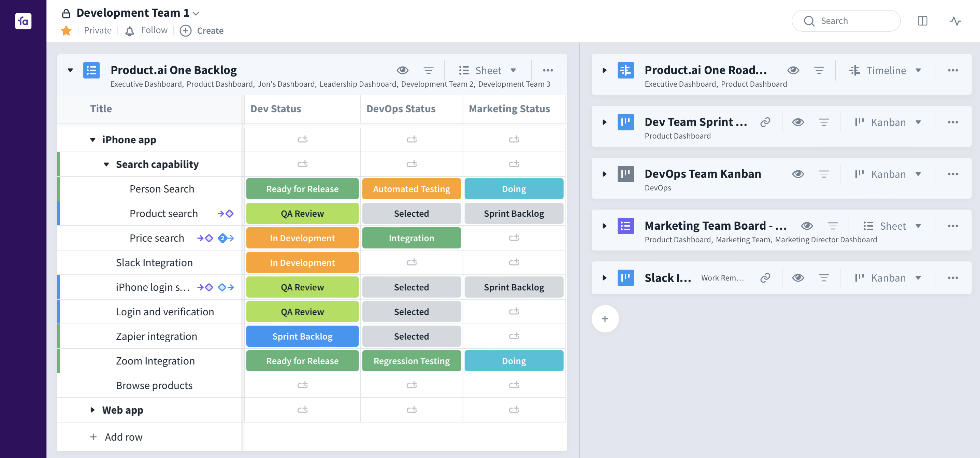Screen dimensions: 980x458
Task: Toggle eye visibility on Dev Team Sprint widget
Action: point(798,122)
